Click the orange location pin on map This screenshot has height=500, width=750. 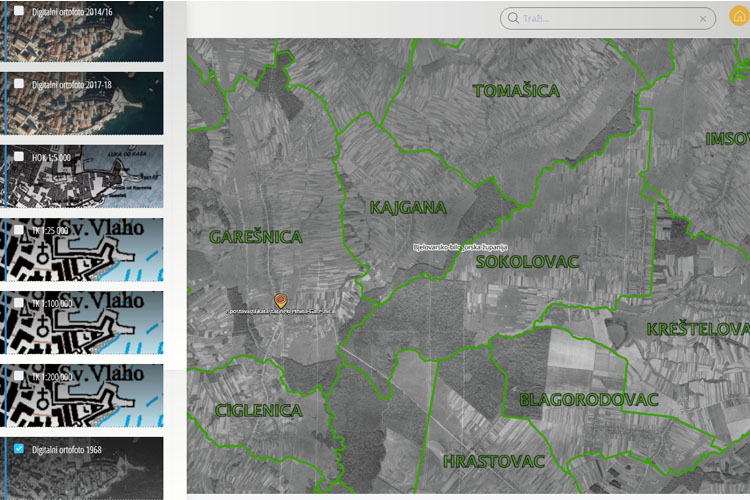pyautogui.click(x=281, y=300)
